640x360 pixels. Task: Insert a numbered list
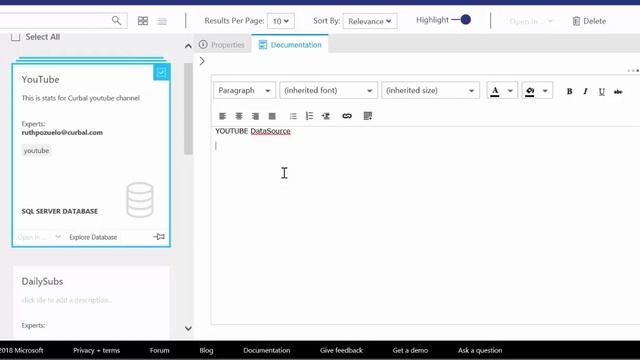[x=309, y=116]
